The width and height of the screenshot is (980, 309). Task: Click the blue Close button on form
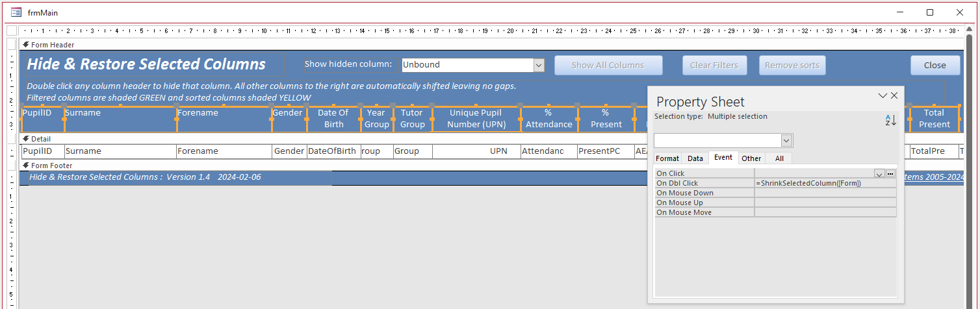(935, 65)
